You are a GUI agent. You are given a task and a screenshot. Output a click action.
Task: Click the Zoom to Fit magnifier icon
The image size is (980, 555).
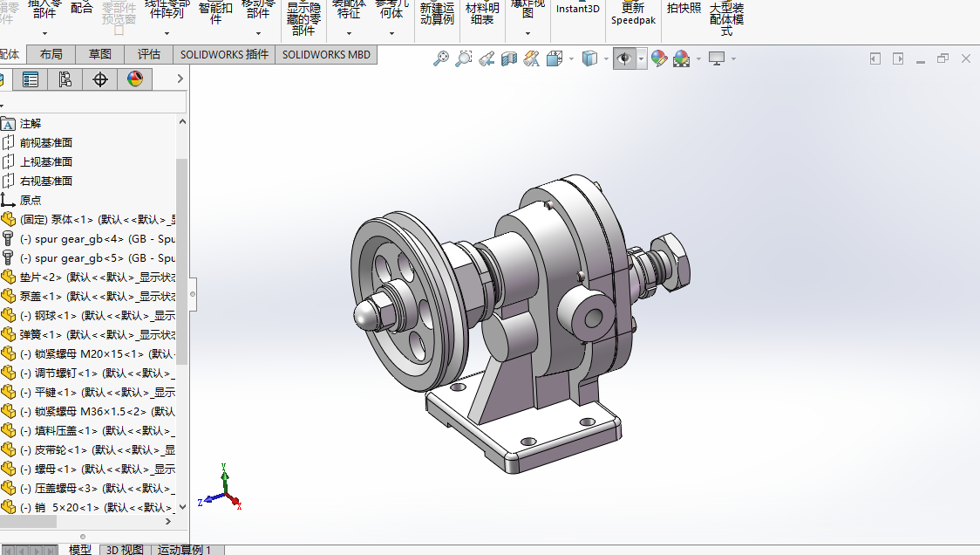[x=441, y=58]
